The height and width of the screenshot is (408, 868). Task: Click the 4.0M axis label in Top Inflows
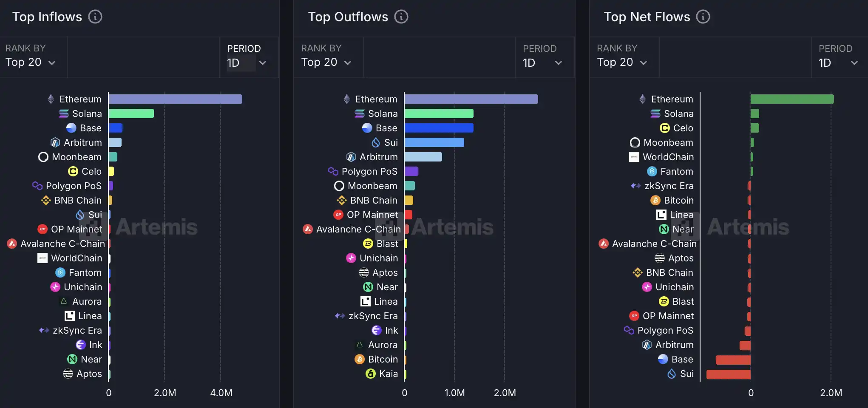pos(221,393)
